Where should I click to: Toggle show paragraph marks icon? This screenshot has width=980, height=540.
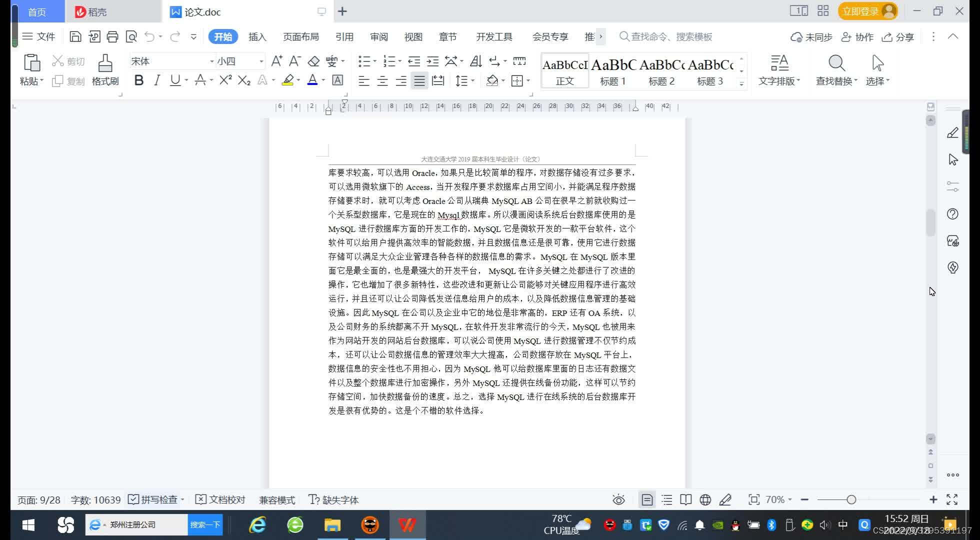(x=493, y=61)
